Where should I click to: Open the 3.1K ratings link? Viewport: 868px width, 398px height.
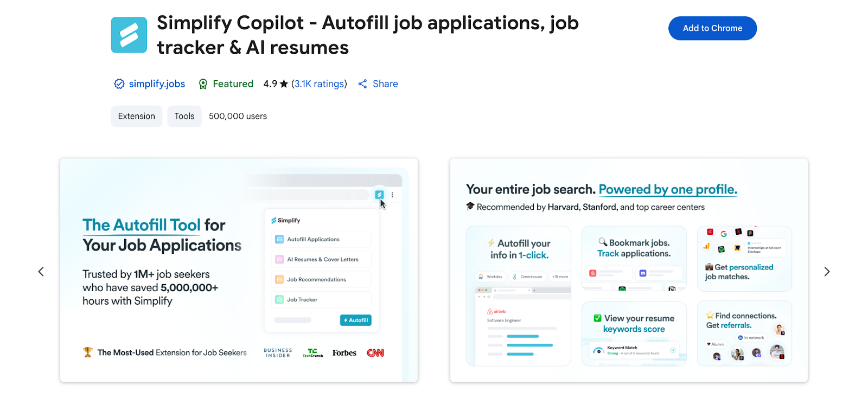click(319, 84)
